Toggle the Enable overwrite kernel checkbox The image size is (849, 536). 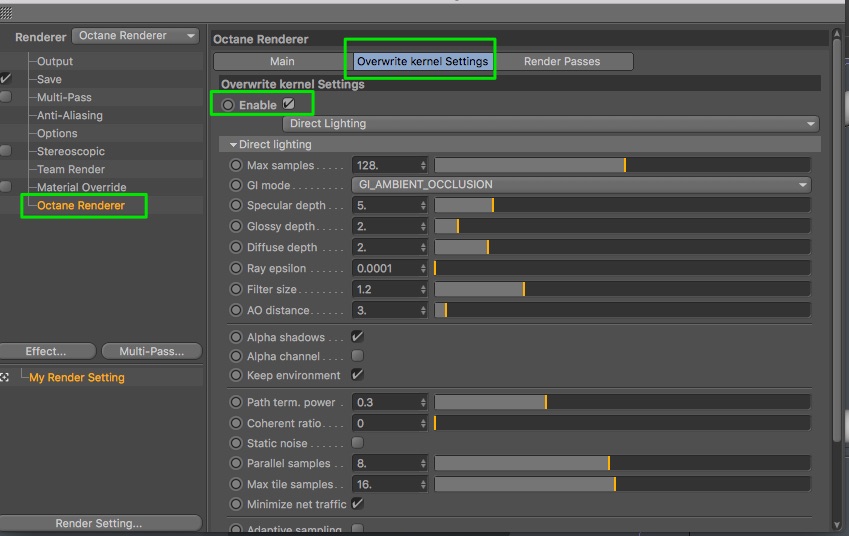(289, 104)
